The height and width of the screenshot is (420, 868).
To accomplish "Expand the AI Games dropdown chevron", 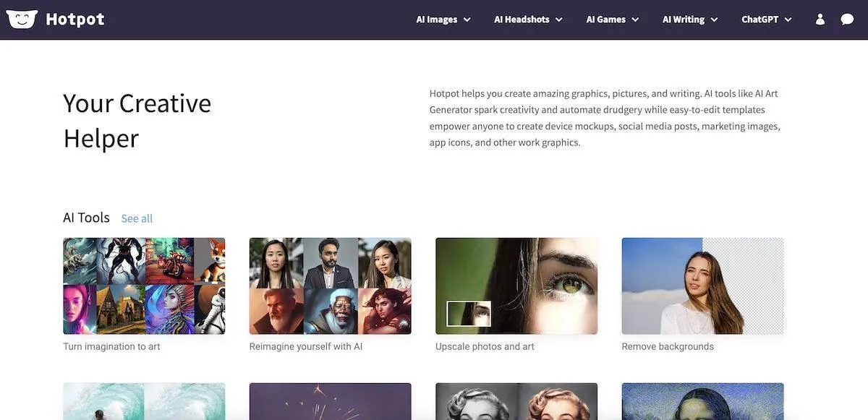I will point(635,20).
